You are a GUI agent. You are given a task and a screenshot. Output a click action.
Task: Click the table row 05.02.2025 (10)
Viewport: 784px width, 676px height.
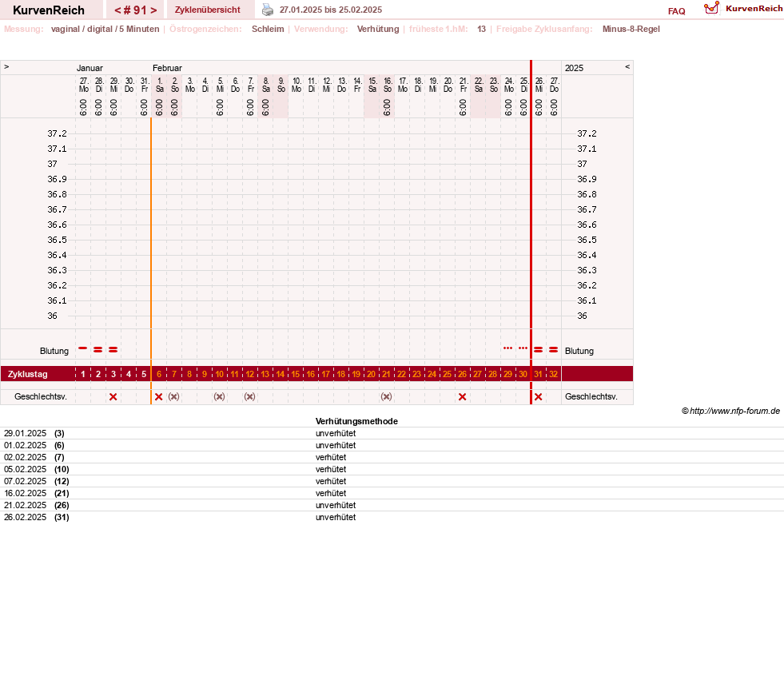pos(392,470)
